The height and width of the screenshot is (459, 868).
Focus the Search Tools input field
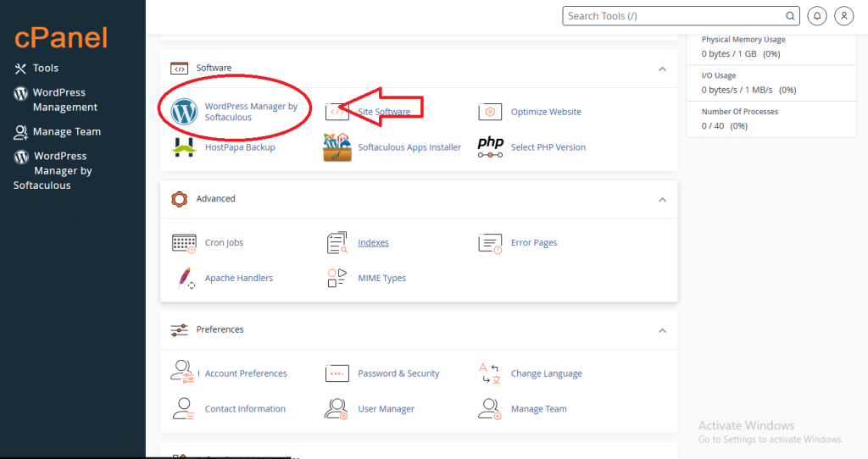(682, 16)
